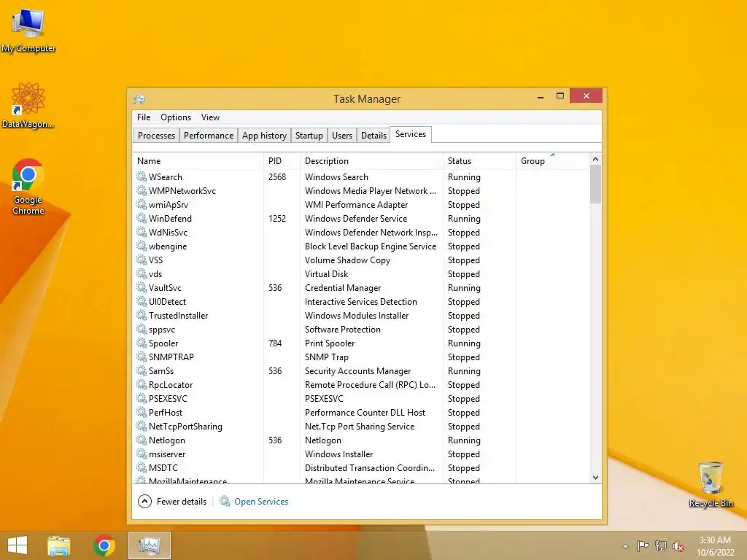747x560 pixels.
Task: Click the Open Services link
Action: 261,502
